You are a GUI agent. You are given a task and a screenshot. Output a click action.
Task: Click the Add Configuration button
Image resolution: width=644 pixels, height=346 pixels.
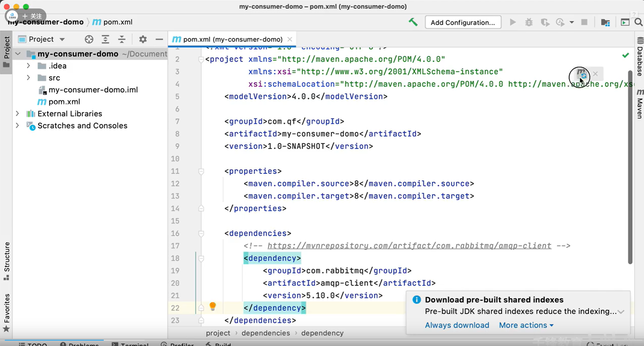tap(463, 22)
